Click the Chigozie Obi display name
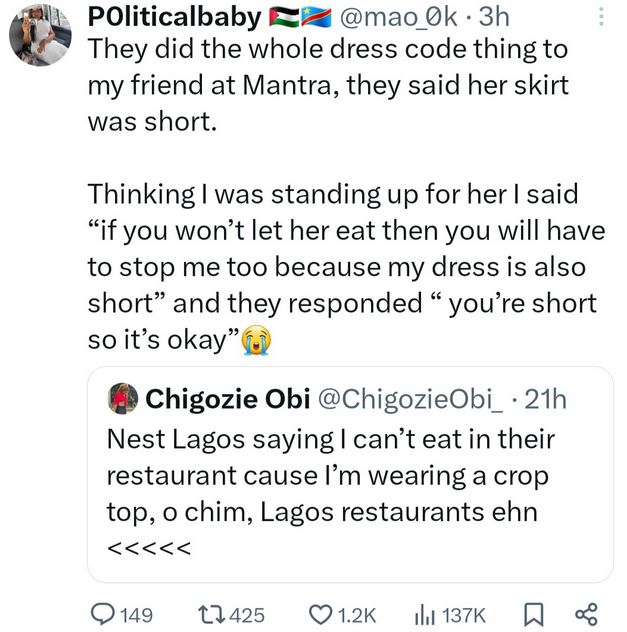This screenshot has height=632, width=627. click(228, 399)
